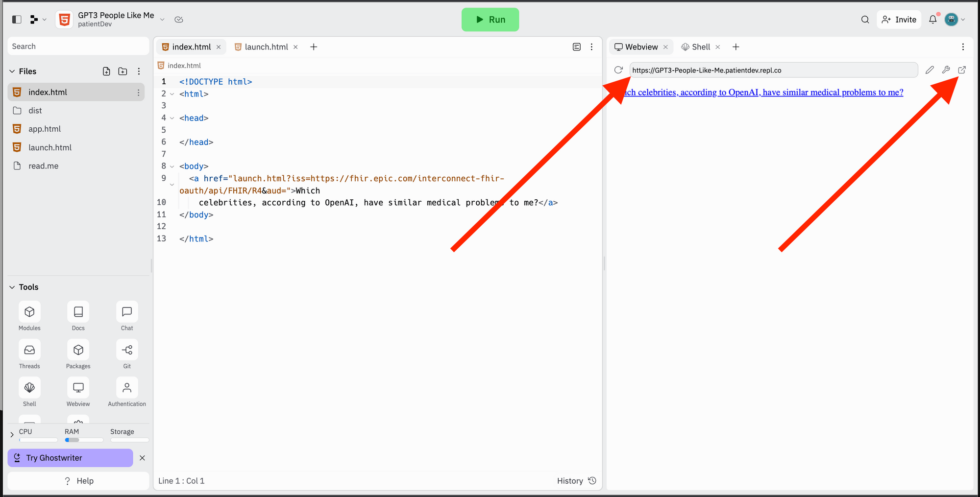Close the index.html editor tab
The width and height of the screenshot is (980, 497).
(219, 47)
